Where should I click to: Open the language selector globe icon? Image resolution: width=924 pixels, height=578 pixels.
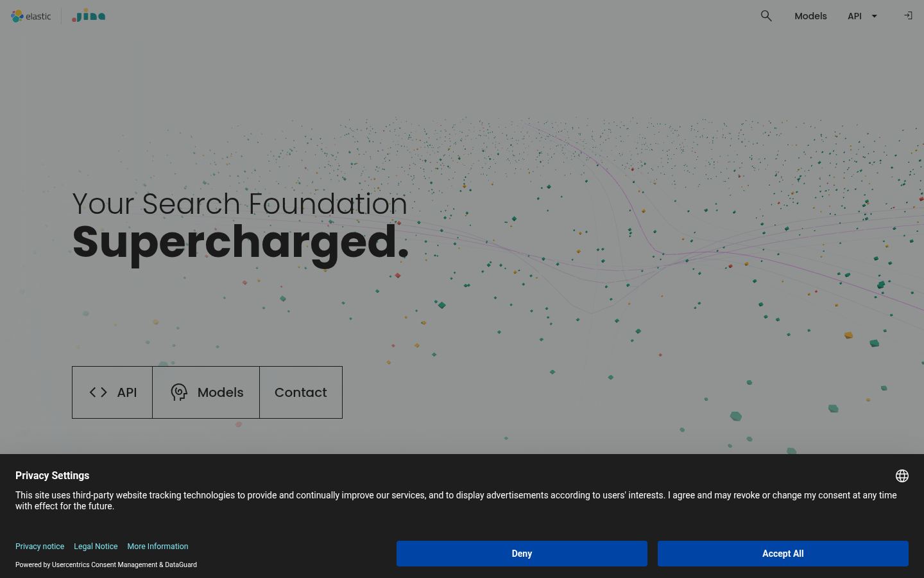[902, 476]
